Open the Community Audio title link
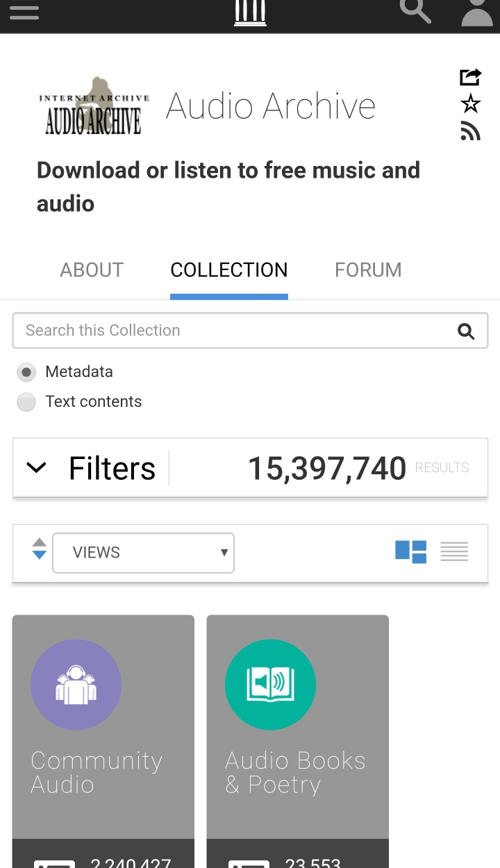500x868 pixels. click(x=97, y=772)
